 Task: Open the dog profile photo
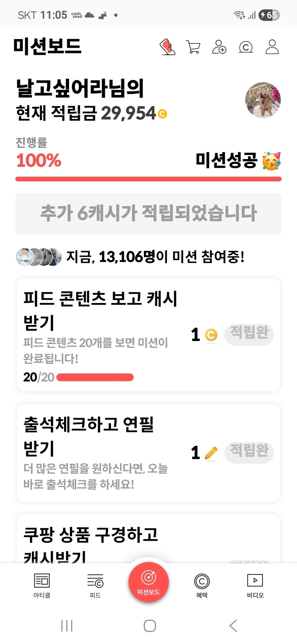[x=263, y=100]
